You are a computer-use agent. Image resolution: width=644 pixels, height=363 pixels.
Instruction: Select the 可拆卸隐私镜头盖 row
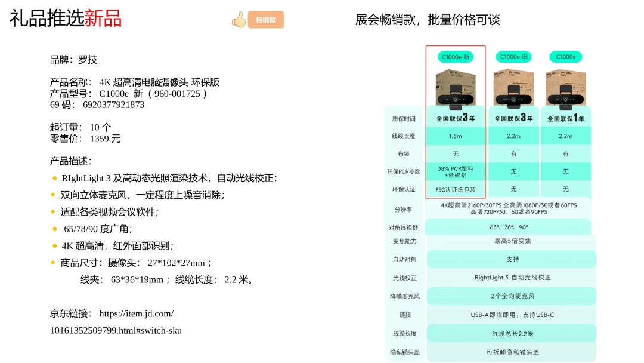(x=512, y=352)
